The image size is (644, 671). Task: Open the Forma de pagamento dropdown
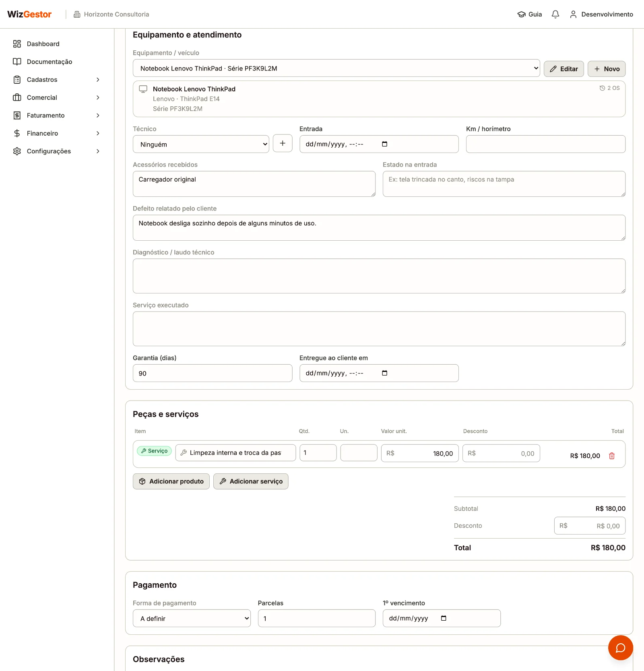coord(192,618)
